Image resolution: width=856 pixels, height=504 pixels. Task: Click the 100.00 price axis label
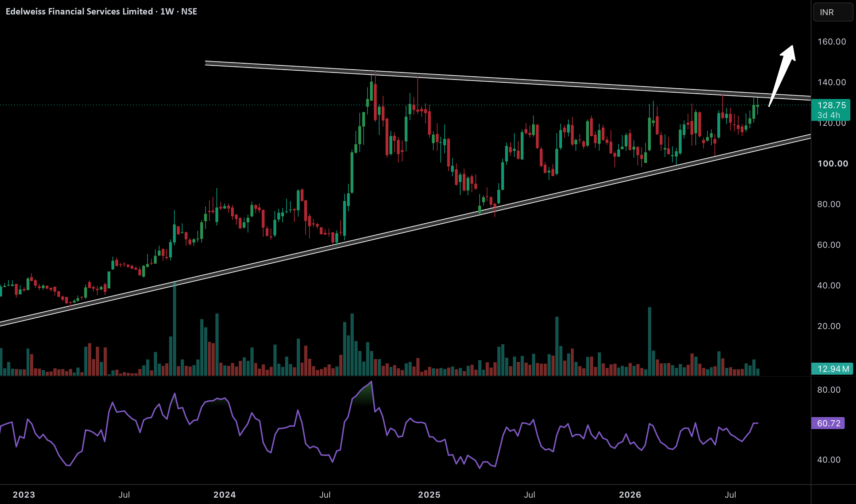pyautogui.click(x=833, y=164)
